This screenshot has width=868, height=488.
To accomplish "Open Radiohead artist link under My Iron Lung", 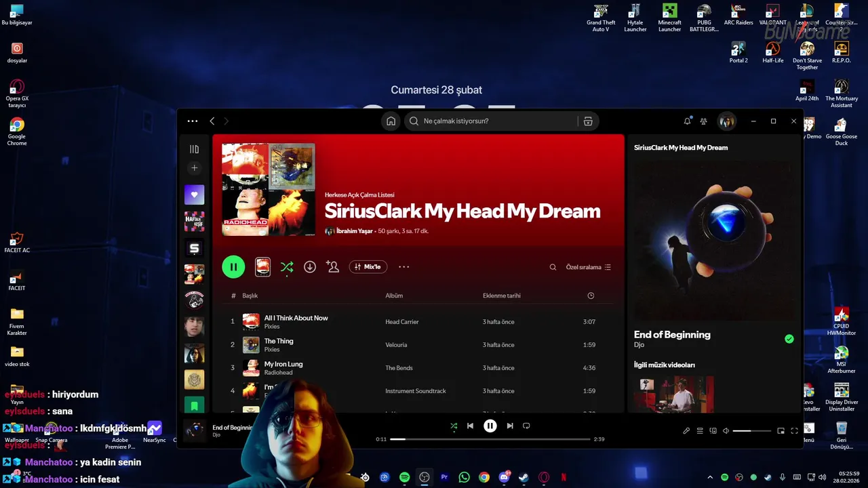I will click(x=278, y=373).
